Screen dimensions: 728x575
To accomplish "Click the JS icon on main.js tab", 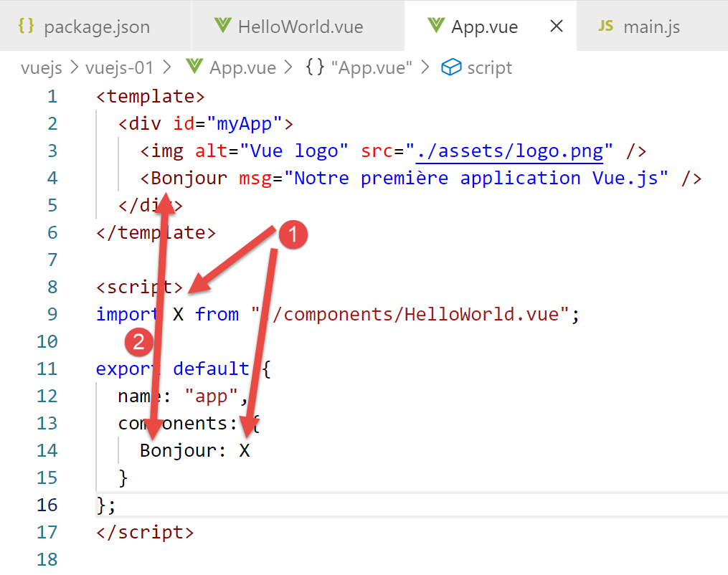I will coord(606,27).
